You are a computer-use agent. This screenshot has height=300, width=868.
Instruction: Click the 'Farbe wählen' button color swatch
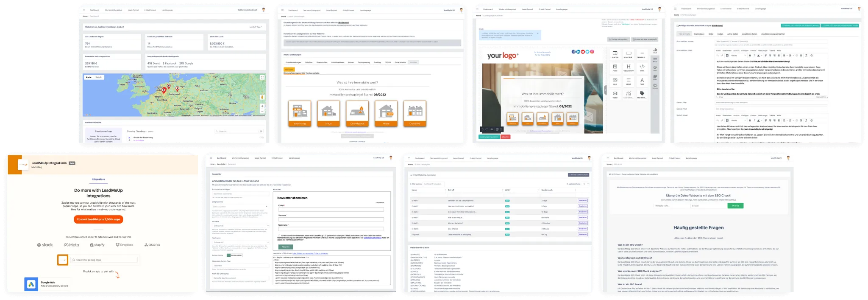click(229, 255)
